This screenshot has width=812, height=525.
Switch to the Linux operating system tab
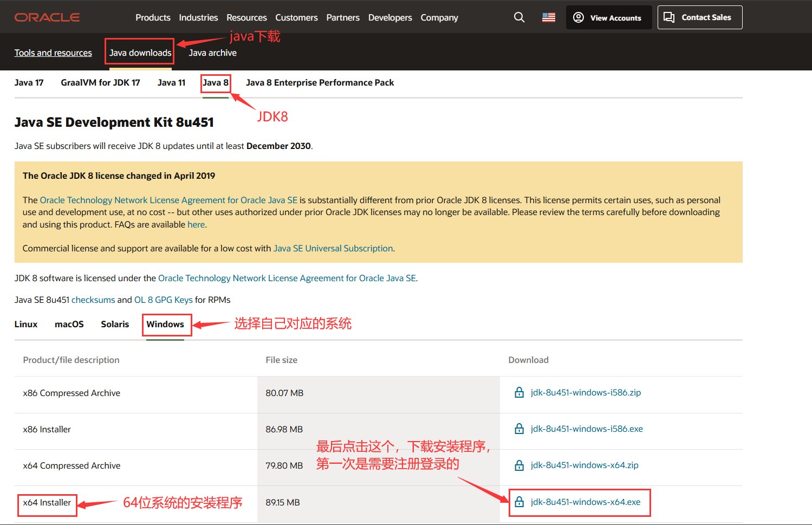click(25, 324)
